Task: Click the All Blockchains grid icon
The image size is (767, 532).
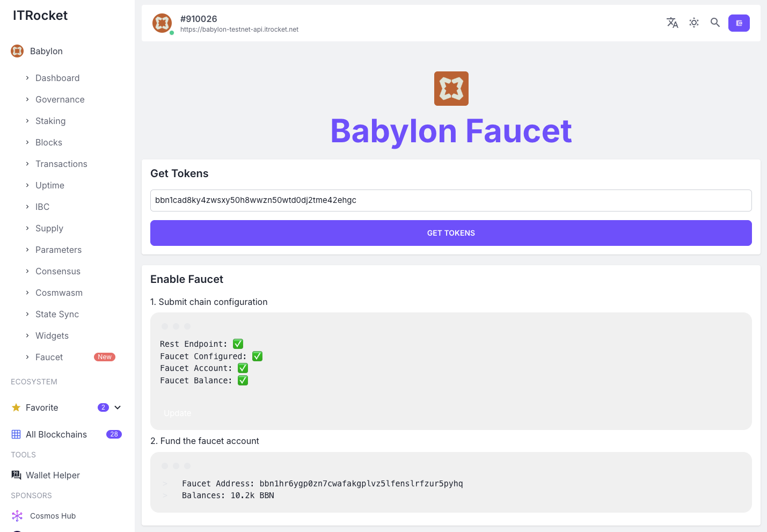Action: pos(16,434)
